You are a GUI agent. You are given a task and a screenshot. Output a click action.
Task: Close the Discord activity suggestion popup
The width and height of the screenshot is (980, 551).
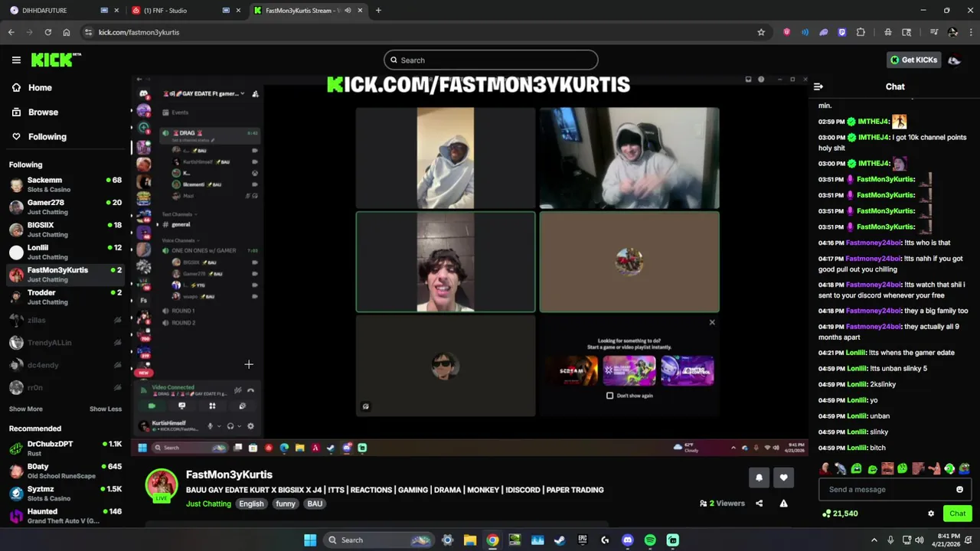click(712, 322)
